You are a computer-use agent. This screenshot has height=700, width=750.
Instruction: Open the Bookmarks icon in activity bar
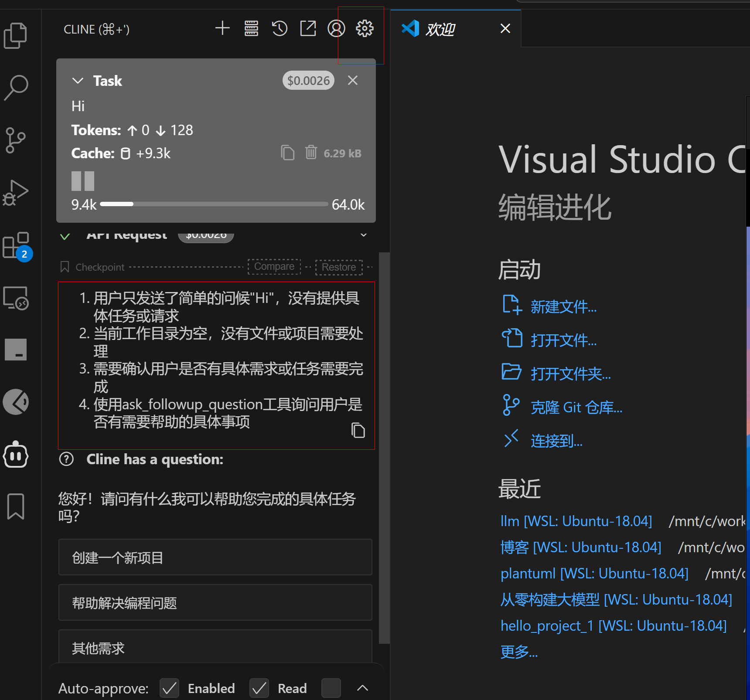click(16, 506)
